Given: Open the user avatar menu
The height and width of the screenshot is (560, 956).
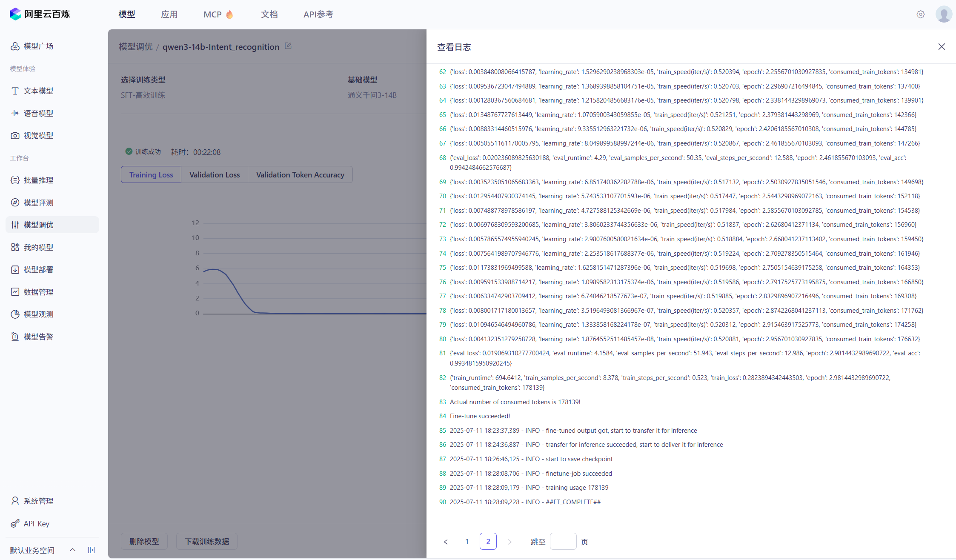Looking at the screenshot, I should point(944,14).
